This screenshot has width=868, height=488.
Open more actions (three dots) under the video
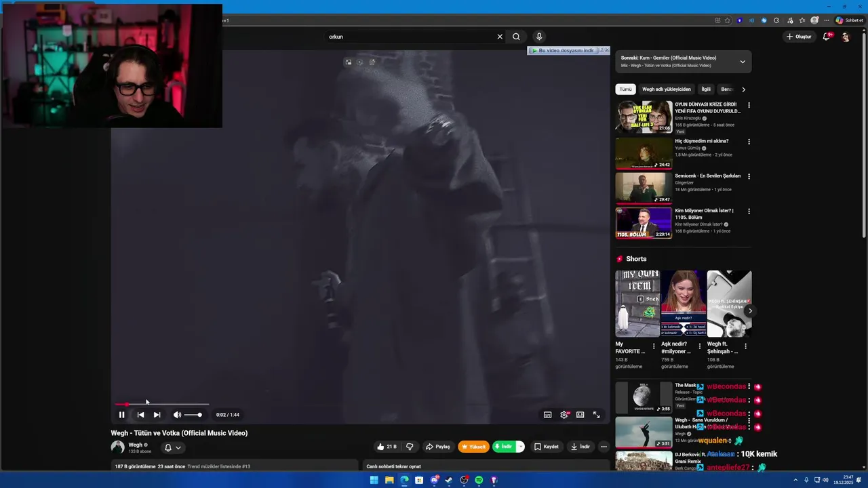(604, 447)
